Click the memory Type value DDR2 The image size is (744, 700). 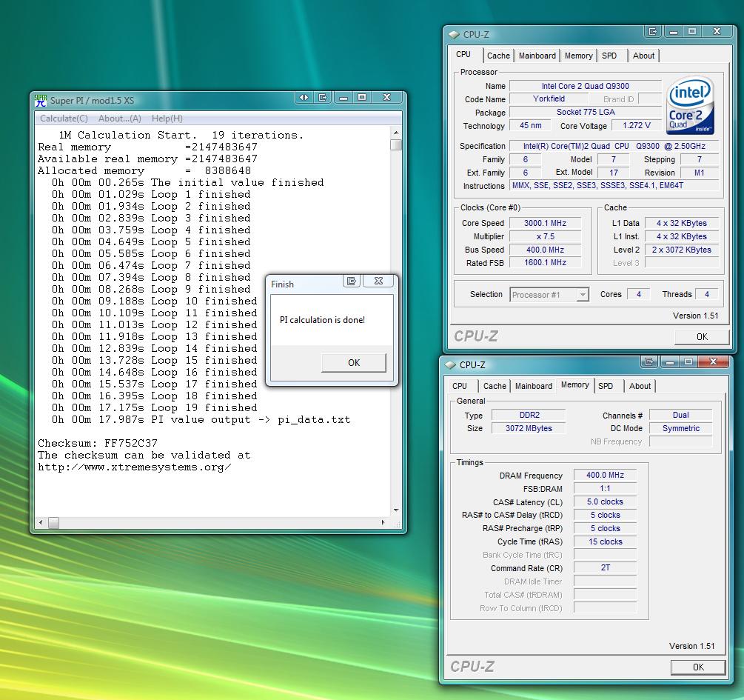[529, 415]
